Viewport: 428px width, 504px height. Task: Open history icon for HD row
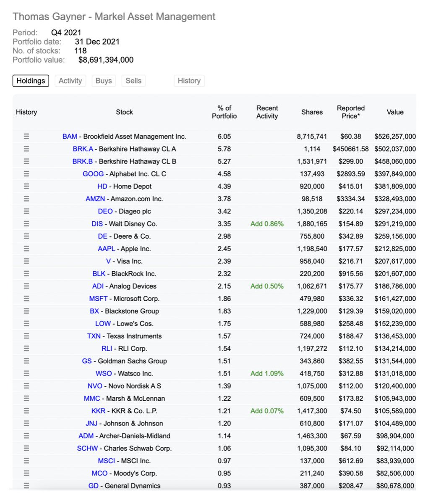click(x=26, y=186)
